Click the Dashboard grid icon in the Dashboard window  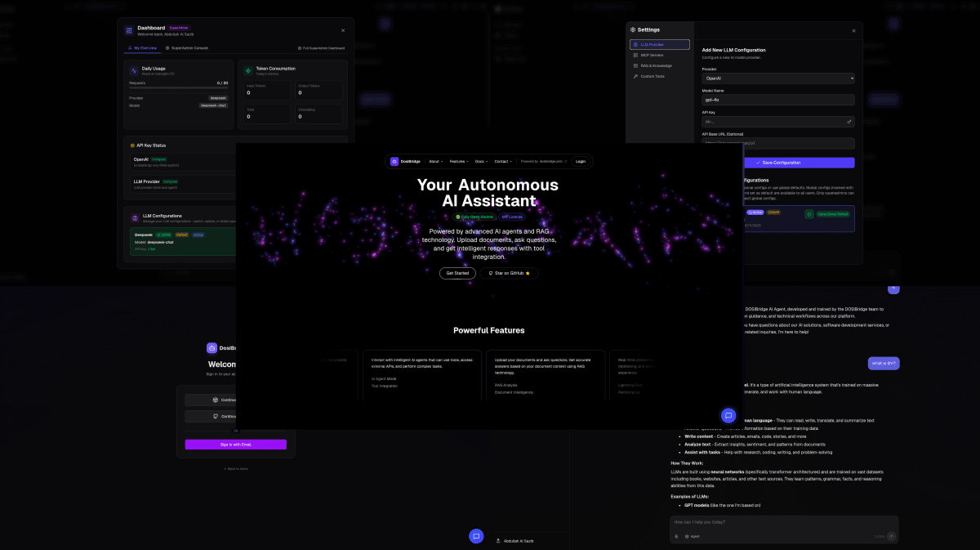(129, 30)
